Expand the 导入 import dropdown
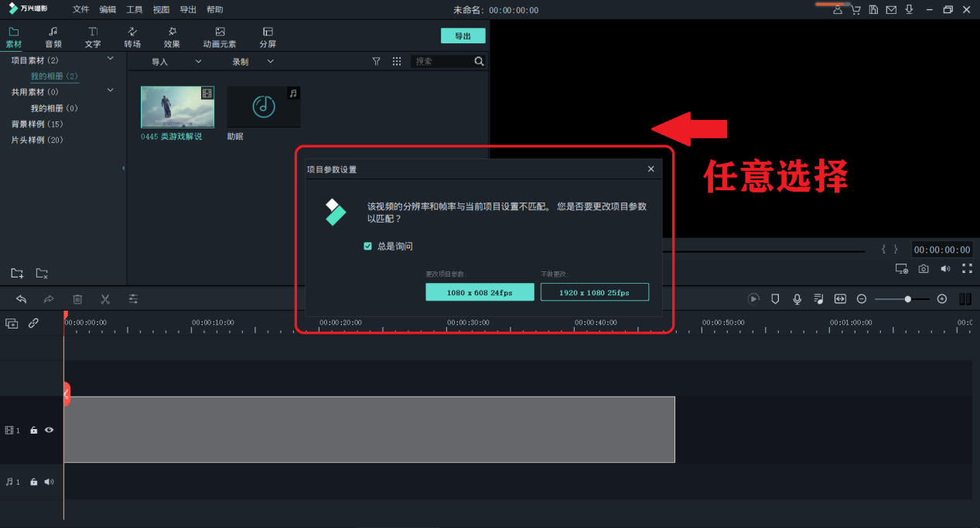 (198, 61)
